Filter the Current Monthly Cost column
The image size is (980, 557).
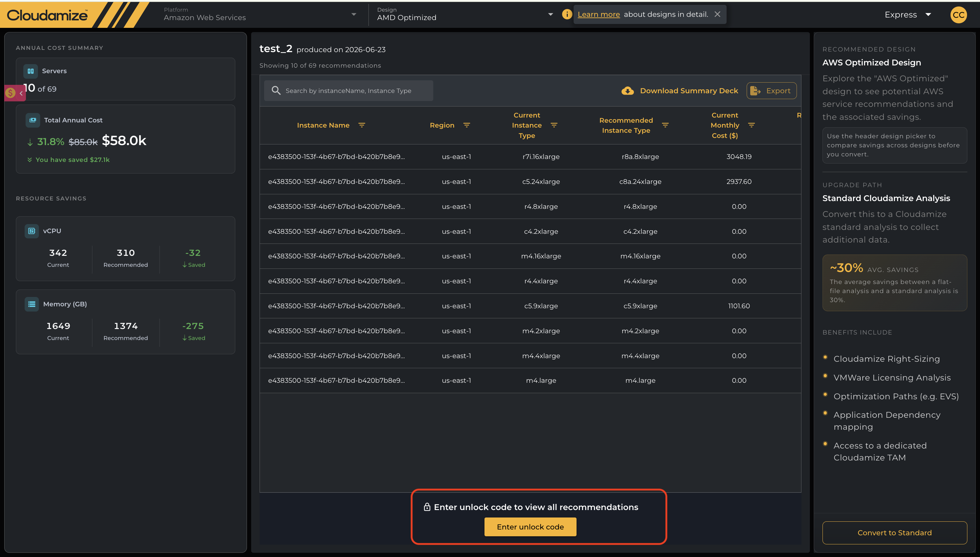[752, 125]
